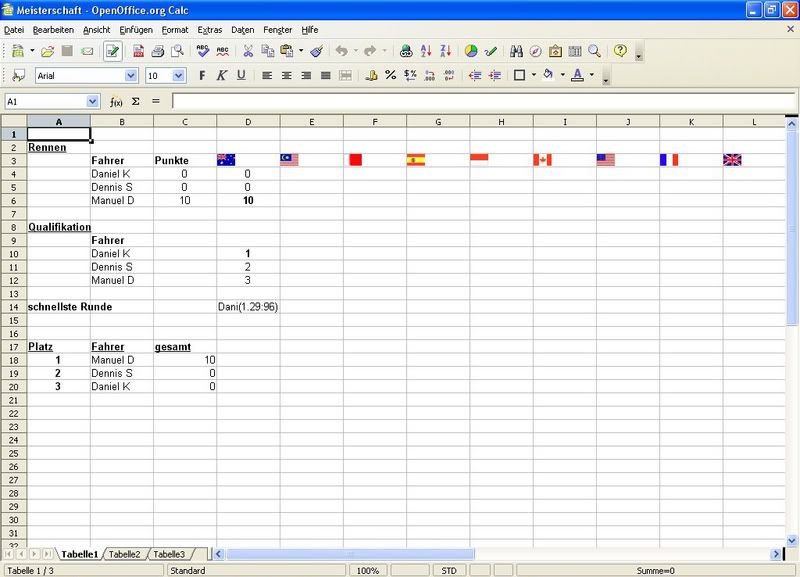Open the Datei menu
Screen dimensions: 800x577
(x=14, y=30)
